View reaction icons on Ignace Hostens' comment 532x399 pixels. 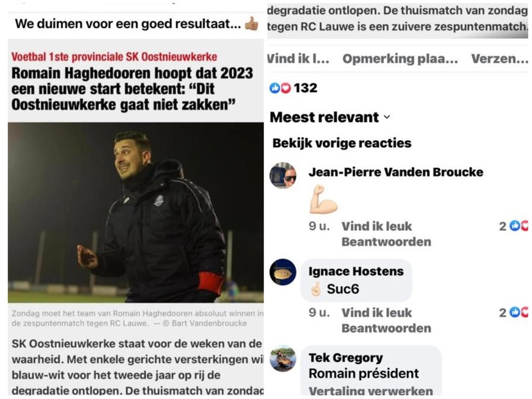coord(514,312)
